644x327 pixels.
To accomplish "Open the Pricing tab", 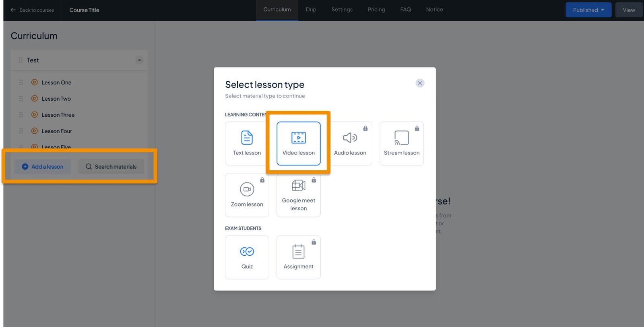I will pyautogui.click(x=376, y=10).
